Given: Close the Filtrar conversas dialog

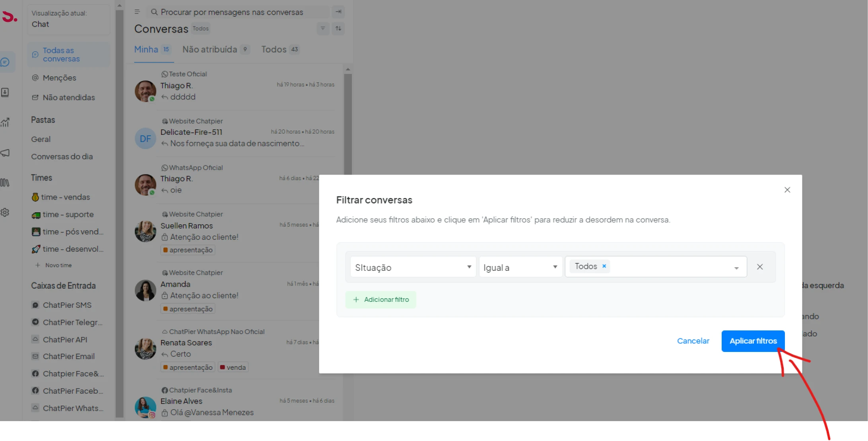Looking at the screenshot, I should click(x=787, y=190).
